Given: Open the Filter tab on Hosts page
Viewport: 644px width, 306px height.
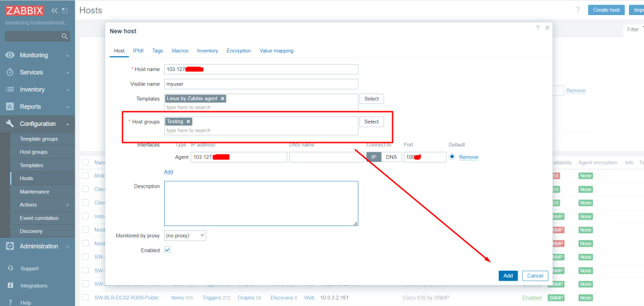Looking at the screenshot, I should (633, 30).
